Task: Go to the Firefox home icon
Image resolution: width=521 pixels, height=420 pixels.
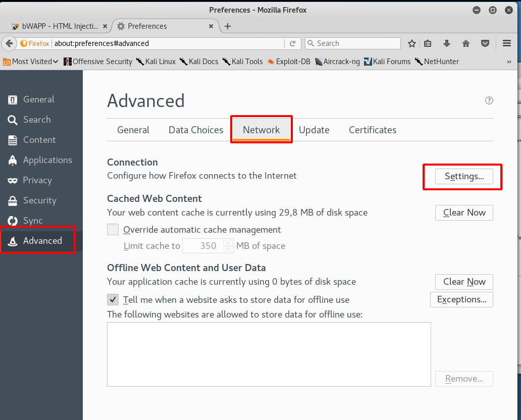Action: tap(466, 43)
